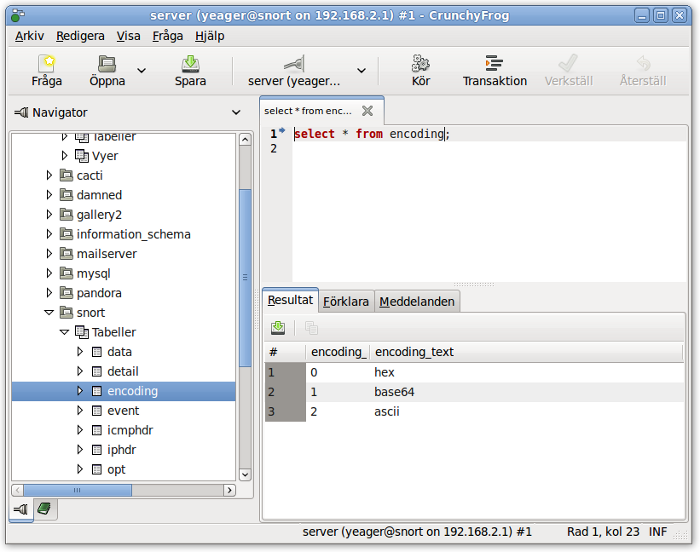Image resolution: width=700 pixels, height=552 pixels.
Task: Select the iphdr table in the tree
Action: pyautogui.click(x=121, y=450)
